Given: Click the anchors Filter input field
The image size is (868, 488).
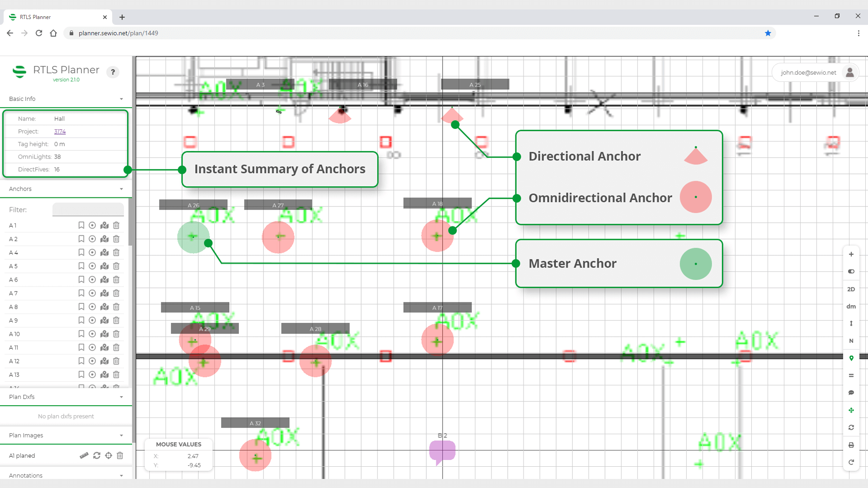Looking at the screenshot, I should click(x=88, y=210).
